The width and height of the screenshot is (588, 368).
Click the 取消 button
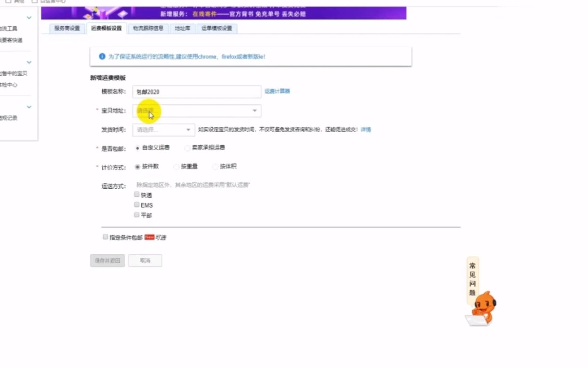[145, 261]
